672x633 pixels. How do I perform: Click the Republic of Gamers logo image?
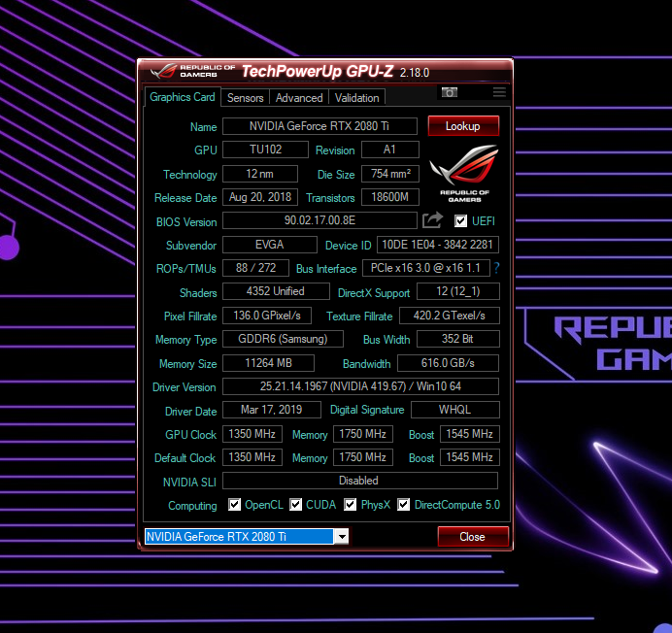464,174
